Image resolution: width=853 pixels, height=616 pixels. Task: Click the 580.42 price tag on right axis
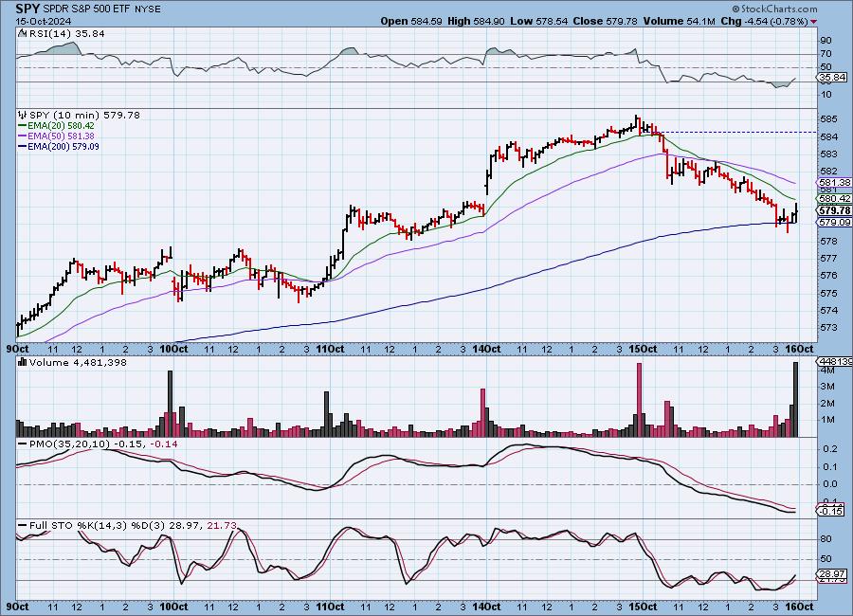tap(834, 199)
